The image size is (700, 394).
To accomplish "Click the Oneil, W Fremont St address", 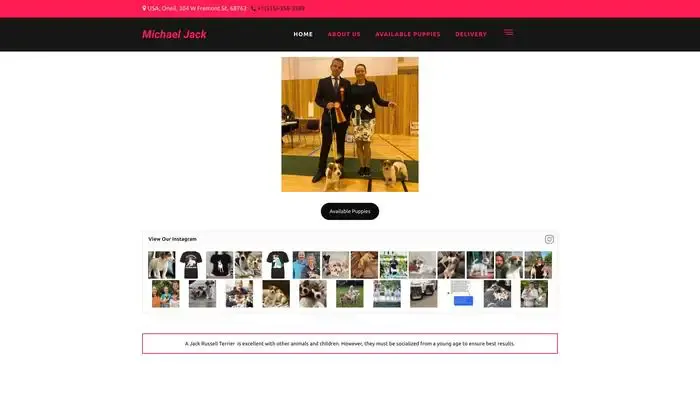I will point(197,8).
